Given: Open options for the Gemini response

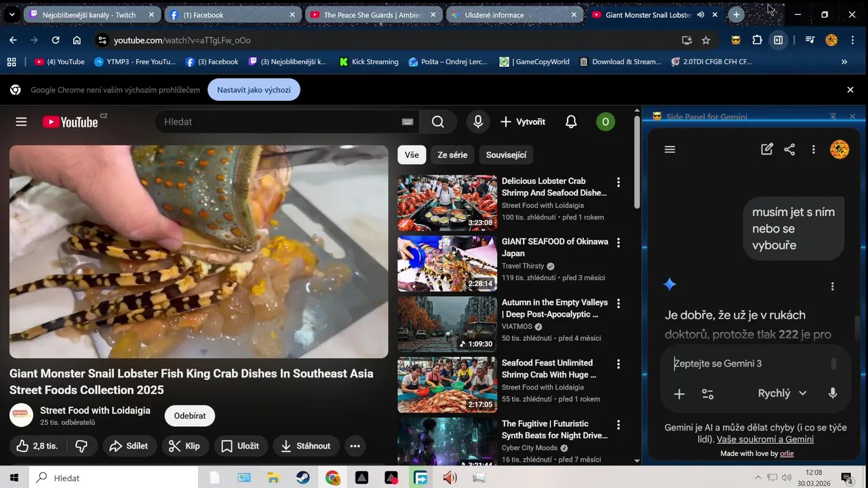Looking at the screenshot, I should pyautogui.click(x=833, y=286).
